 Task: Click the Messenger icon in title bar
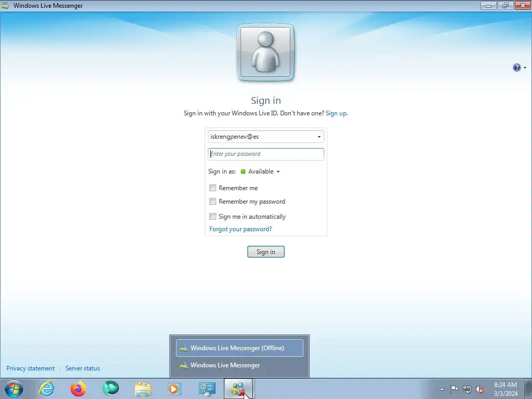(x=5, y=5)
